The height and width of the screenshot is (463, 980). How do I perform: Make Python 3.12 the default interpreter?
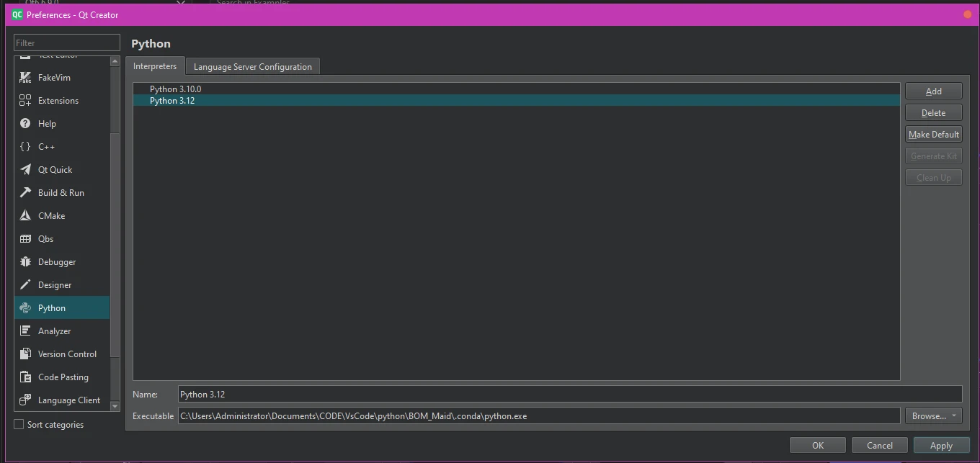pyautogui.click(x=934, y=135)
